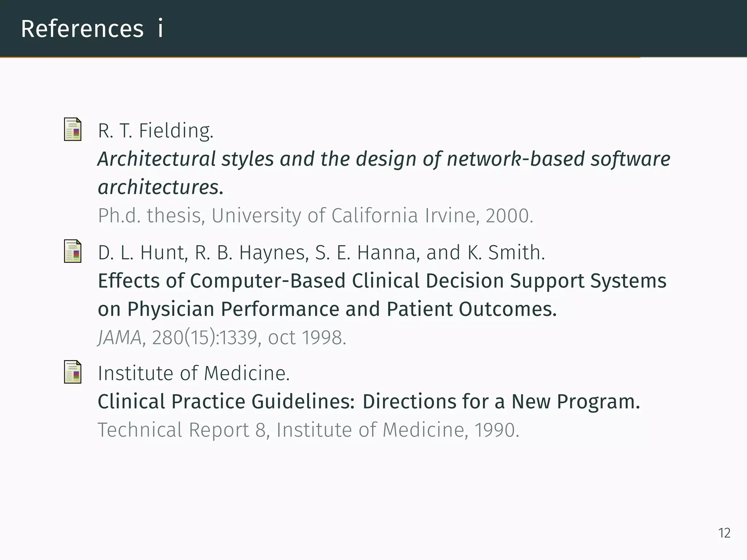Viewport: 747px width, 560px height.
Task: Click the orange progress bar under the header
Action: tap(320, 57)
